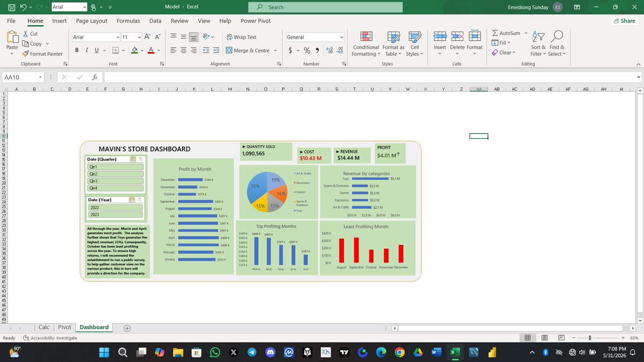
Task: Open the Sort & Filter dropdown
Action: pos(538,43)
